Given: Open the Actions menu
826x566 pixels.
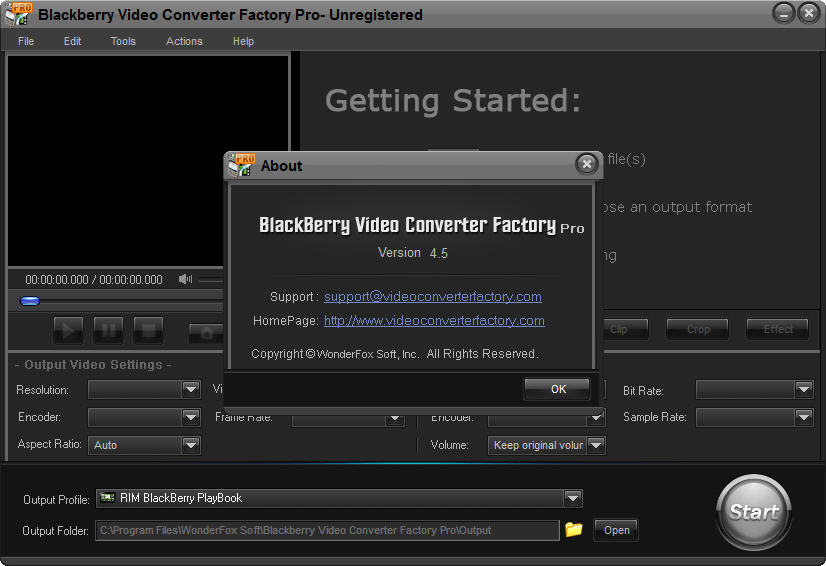Looking at the screenshot, I should [x=184, y=41].
